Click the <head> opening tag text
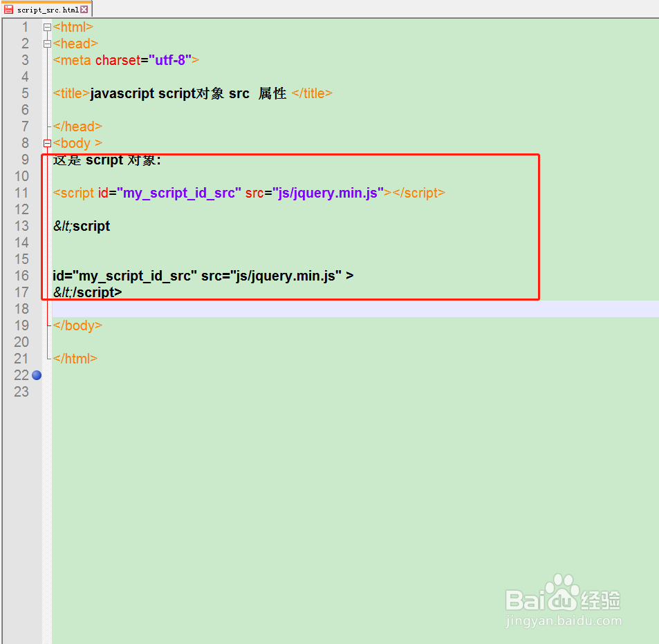Image resolution: width=659 pixels, height=644 pixels. [75, 44]
